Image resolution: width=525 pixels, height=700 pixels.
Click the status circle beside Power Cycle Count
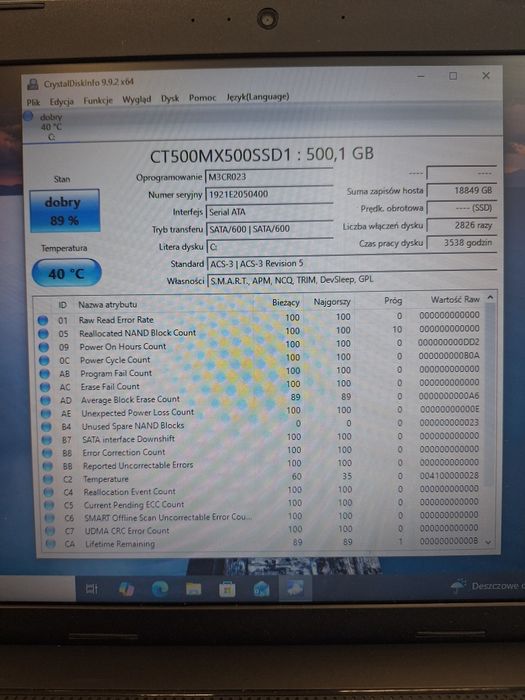pos(44,360)
